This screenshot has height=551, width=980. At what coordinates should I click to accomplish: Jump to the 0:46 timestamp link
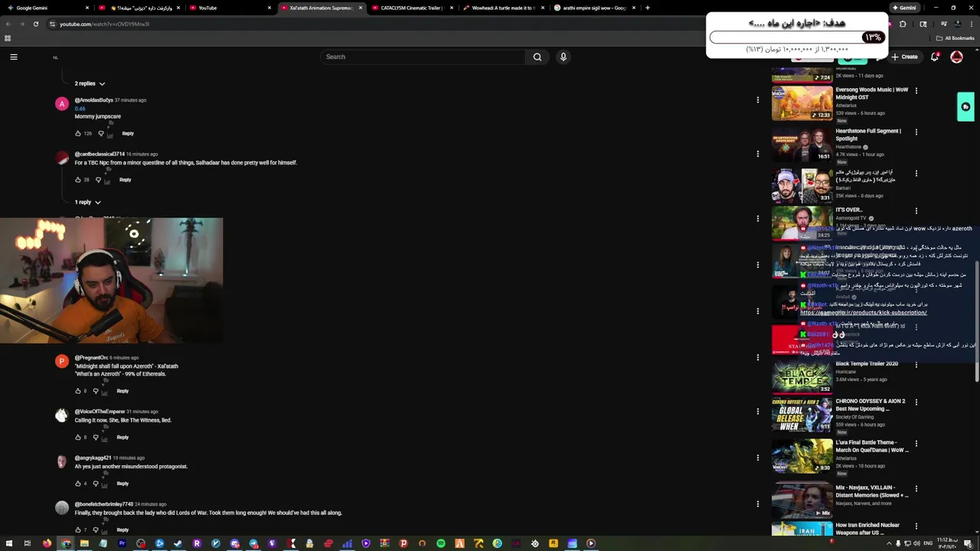point(80,109)
